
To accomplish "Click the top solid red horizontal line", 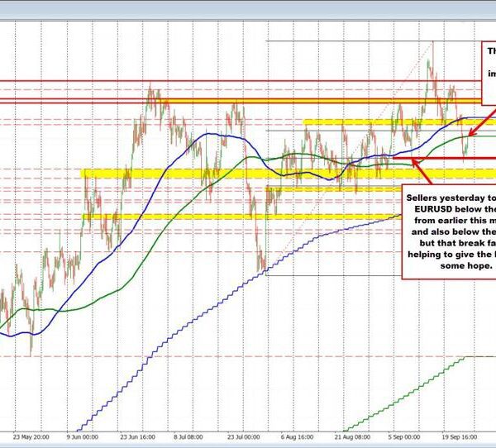I will click(248, 81).
